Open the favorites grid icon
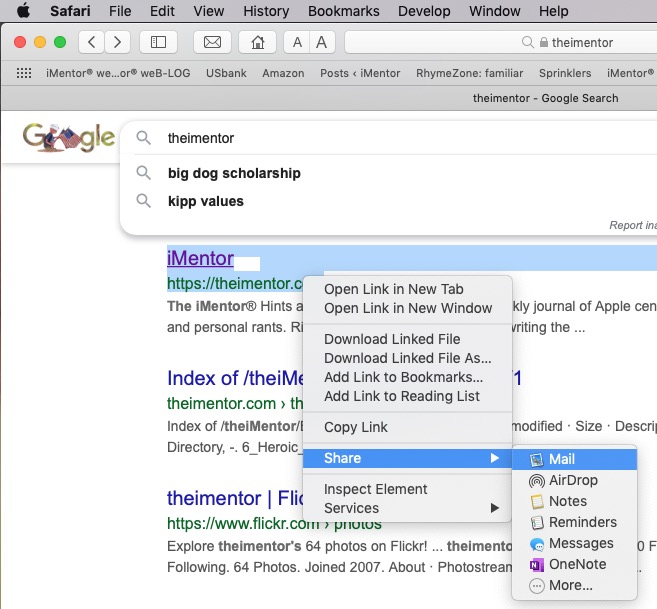This screenshot has height=609, width=657. pos(24,73)
